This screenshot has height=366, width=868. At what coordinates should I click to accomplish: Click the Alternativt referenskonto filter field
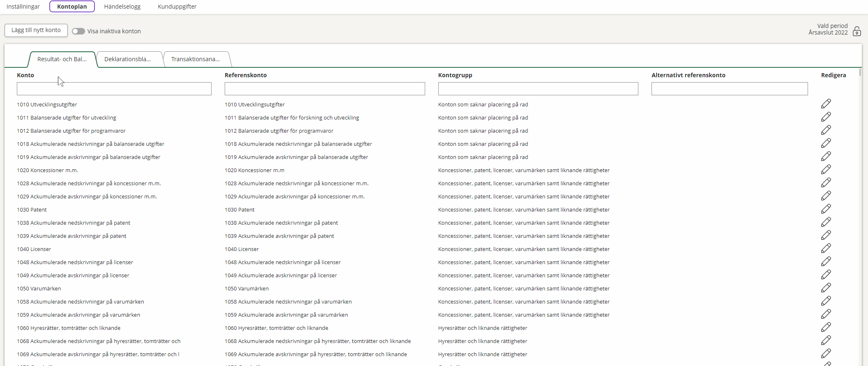[729, 89]
